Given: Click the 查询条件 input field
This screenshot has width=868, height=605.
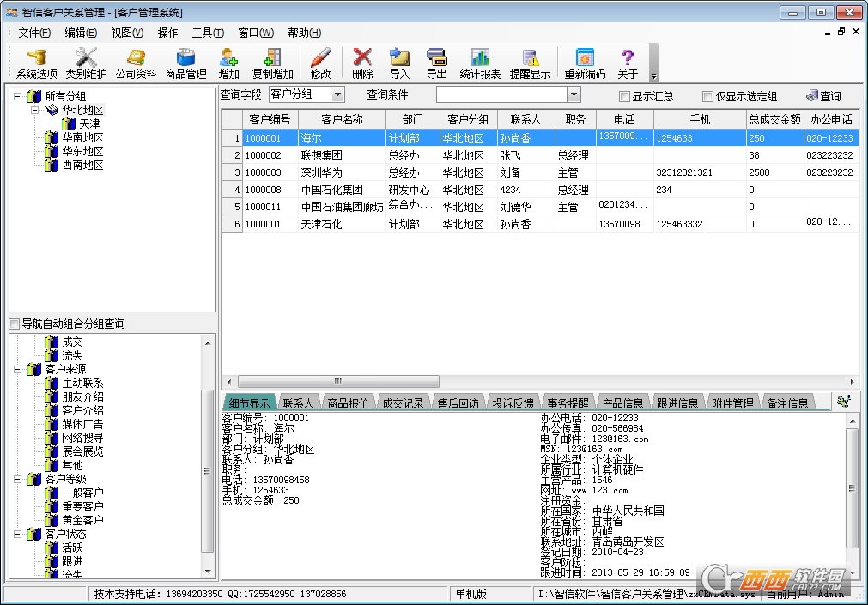Looking at the screenshot, I should (502, 94).
